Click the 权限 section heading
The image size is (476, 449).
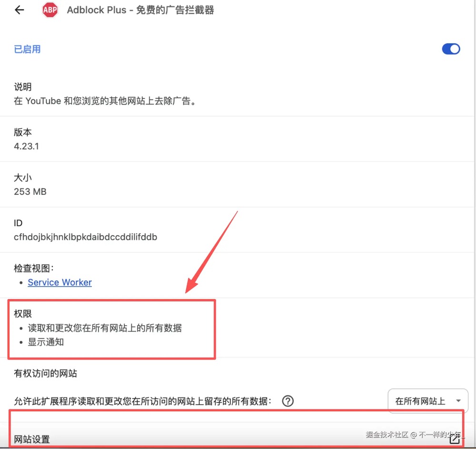click(x=23, y=314)
